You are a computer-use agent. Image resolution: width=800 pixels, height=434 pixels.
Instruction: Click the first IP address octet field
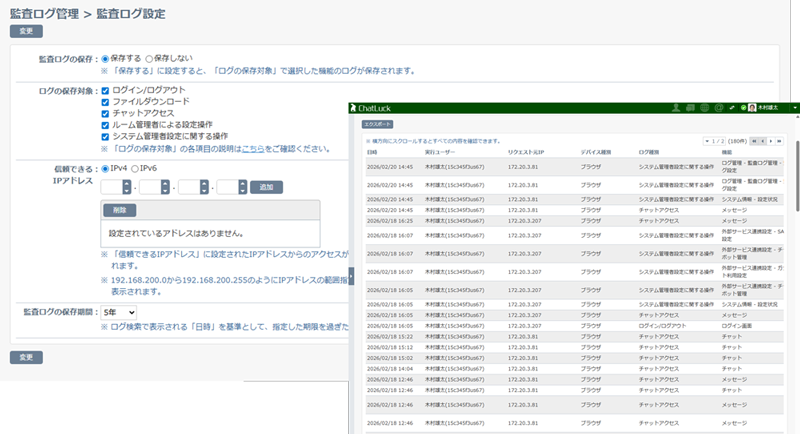coord(112,187)
